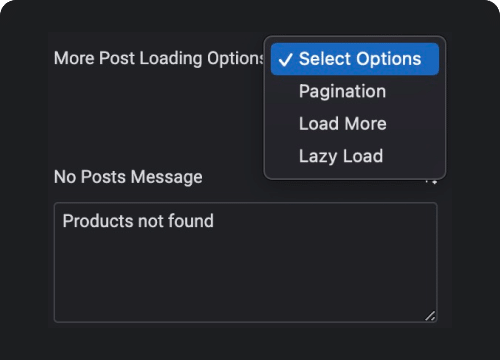Click the word More in Load More
The height and width of the screenshot is (360, 500).
tap(366, 124)
